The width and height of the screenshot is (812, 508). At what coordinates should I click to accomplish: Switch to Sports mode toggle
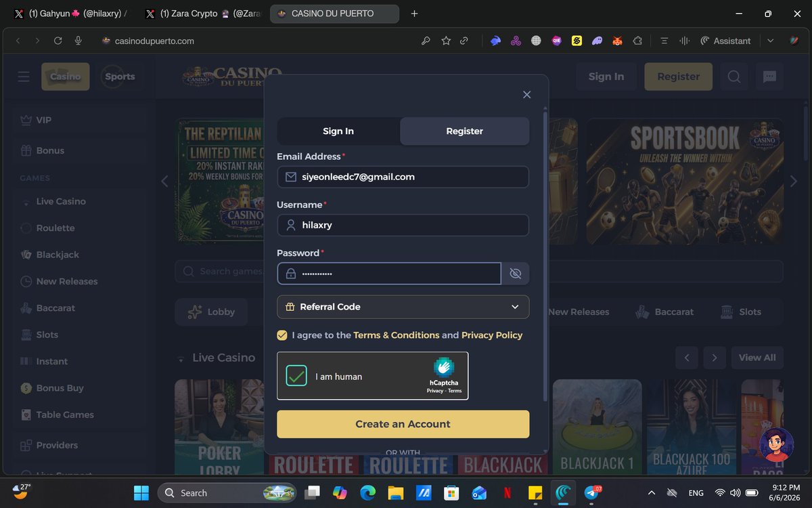tap(120, 77)
